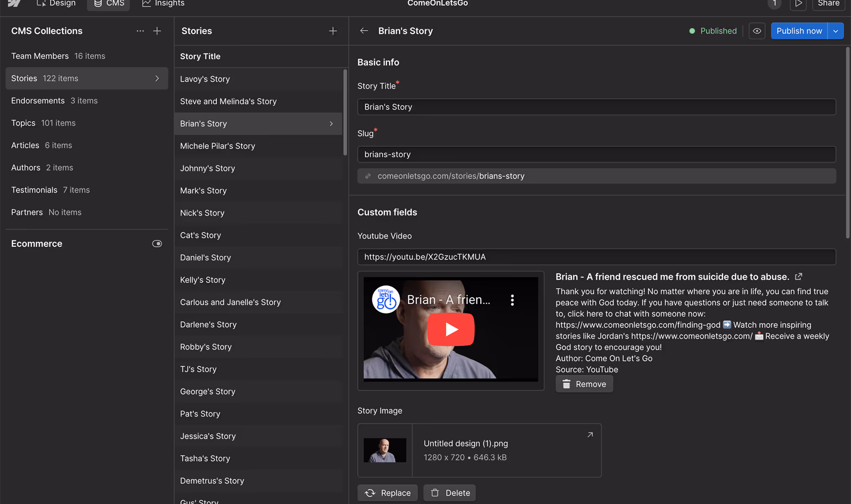This screenshot has width=851, height=504.
Task: Expand the Stories collection chevron
Action: coord(157,78)
